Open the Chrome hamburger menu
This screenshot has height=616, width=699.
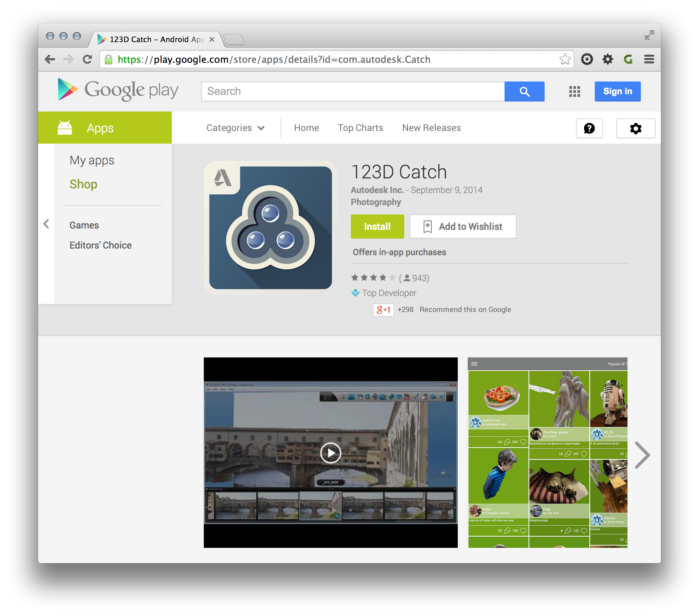pyautogui.click(x=649, y=59)
